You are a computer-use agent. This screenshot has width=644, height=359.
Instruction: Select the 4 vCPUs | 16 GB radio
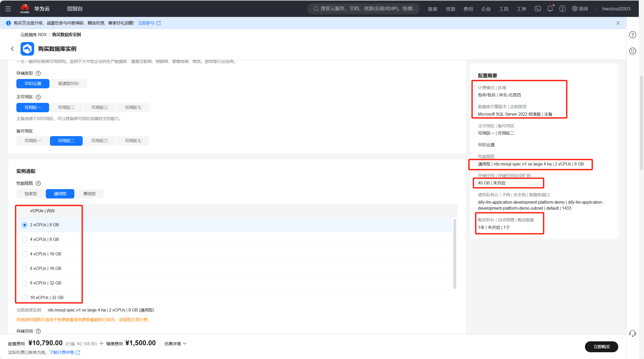tap(24, 254)
